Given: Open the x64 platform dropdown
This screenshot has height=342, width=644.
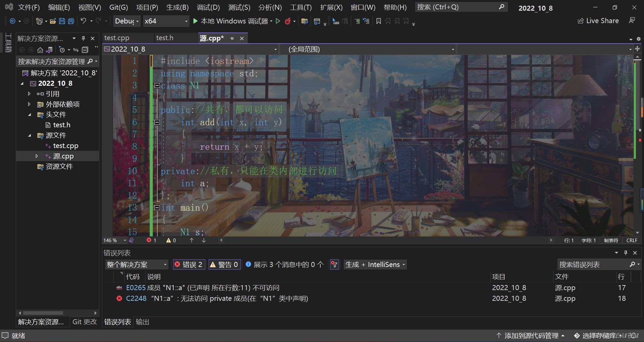Looking at the screenshot, I should 166,21.
